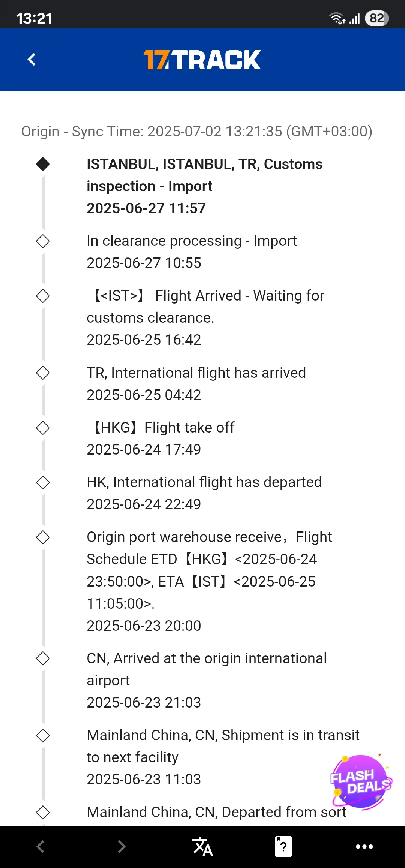The height and width of the screenshot is (868, 405).
Task: Tap the browser back navigation arrow
Action: tap(40, 846)
